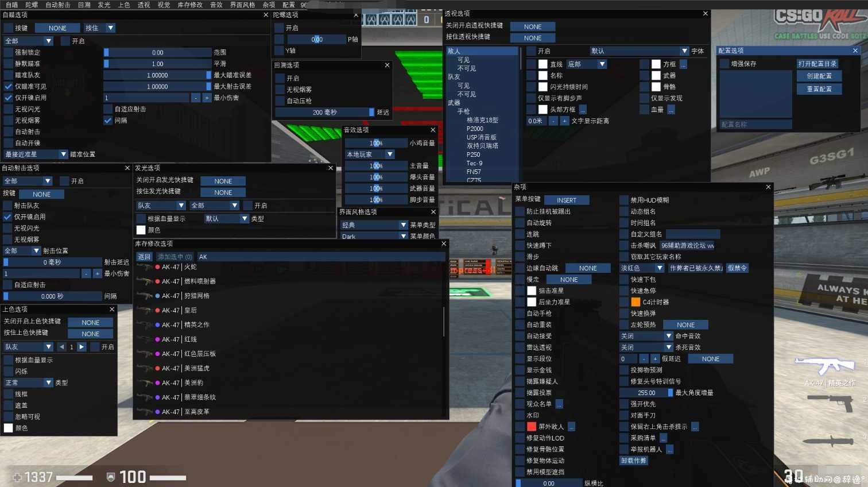Toggle the 水印 checkbox
The width and height of the screenshot is (868, 487).
[x=520, y=415]
